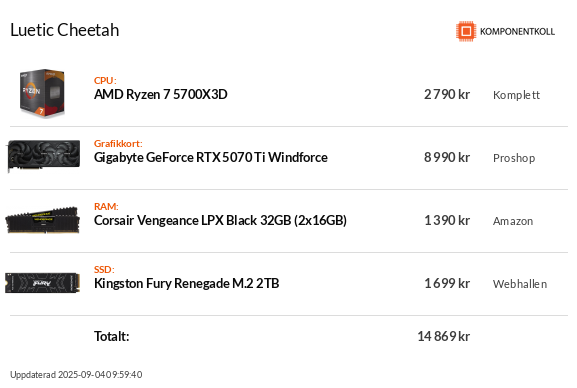Click the 1 699 kr SSD price

447,283
